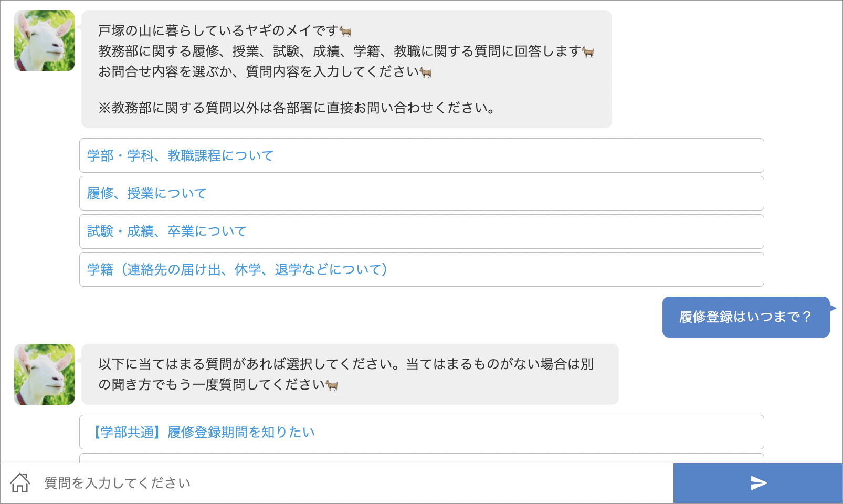Click the goat emoji after 質問に回答します
Screen dimensions: 843x504
coord(588,51)
